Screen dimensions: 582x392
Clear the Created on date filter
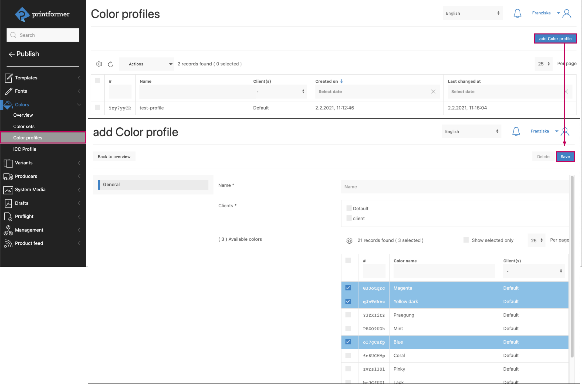pos(433,92)
